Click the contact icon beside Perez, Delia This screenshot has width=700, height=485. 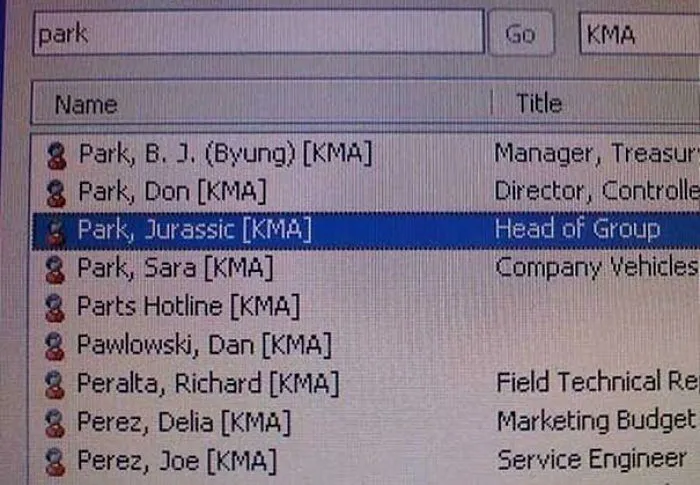point(55,423)
